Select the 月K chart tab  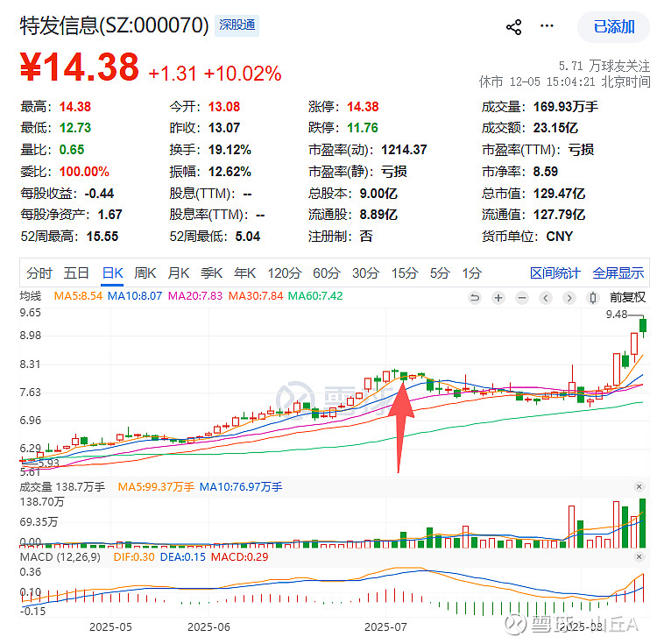(178, 273)
